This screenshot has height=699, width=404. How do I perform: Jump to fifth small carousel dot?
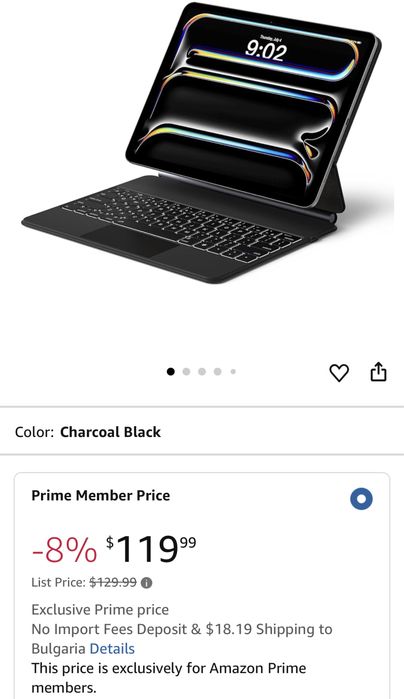[x=233, y=371]
